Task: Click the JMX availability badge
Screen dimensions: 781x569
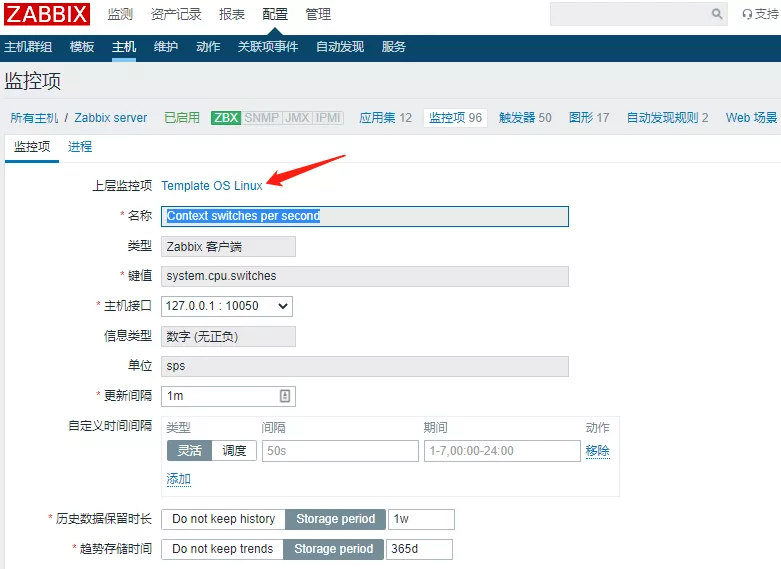Action: click(297, 118)
